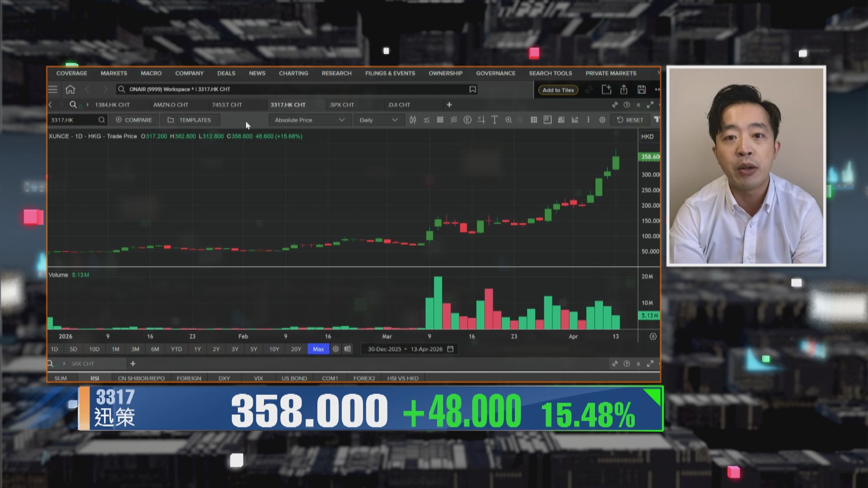
Task: Click the bookmark icon in search bar
Action: [x=472, y=89]
